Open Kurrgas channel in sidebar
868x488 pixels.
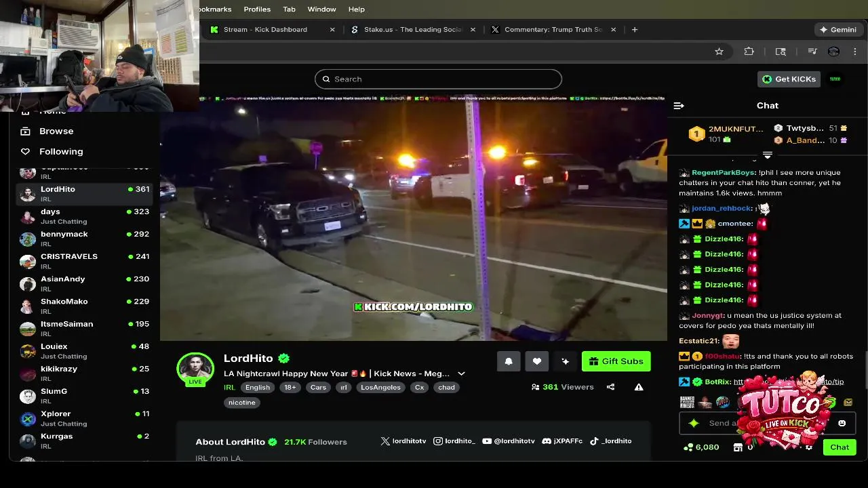point(84,440)
